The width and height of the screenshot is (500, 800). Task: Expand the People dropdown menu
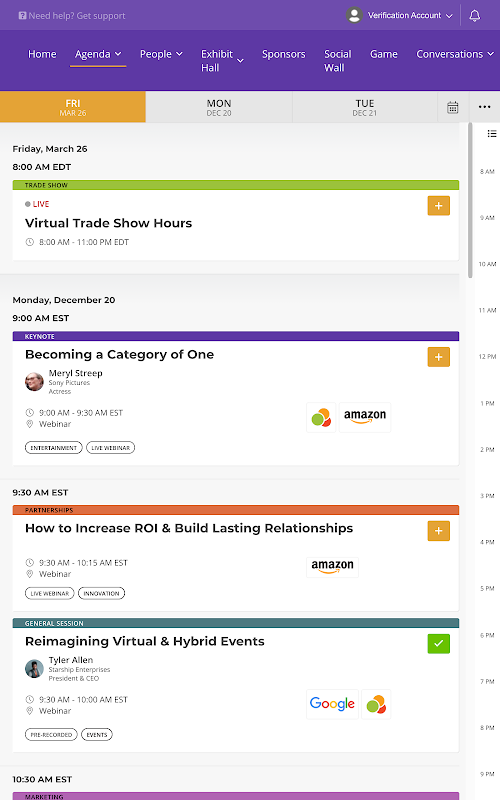pos(161,54)
